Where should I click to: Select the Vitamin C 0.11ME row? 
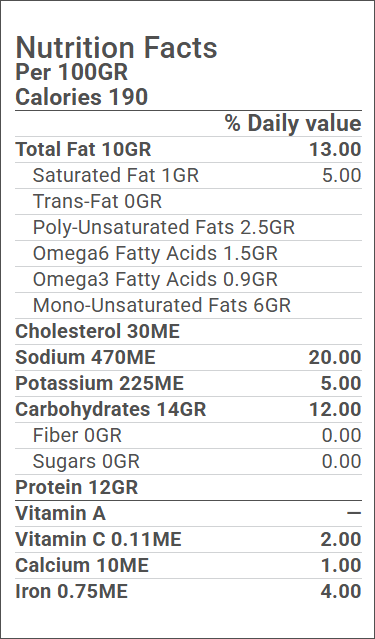tap(188, 540)
